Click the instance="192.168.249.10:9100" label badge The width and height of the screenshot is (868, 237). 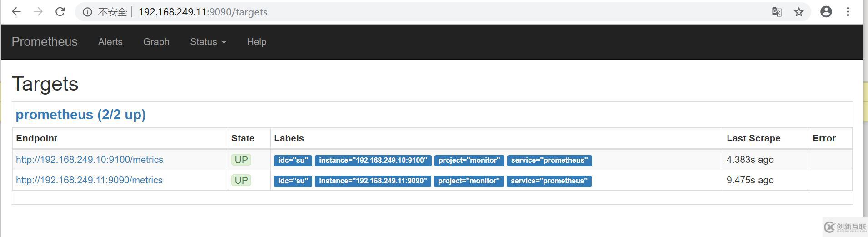pos(373,161)
